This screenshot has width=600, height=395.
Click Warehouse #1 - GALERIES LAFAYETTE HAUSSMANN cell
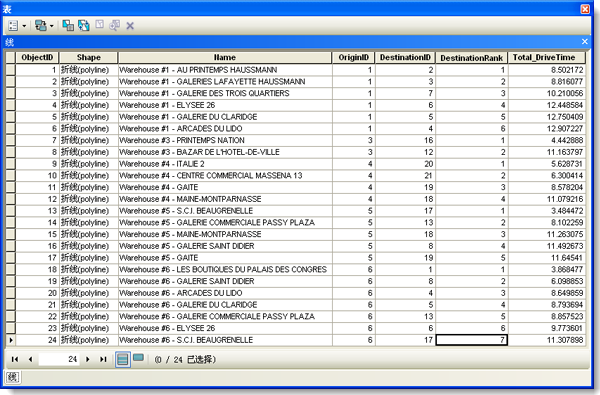[225, 82]
